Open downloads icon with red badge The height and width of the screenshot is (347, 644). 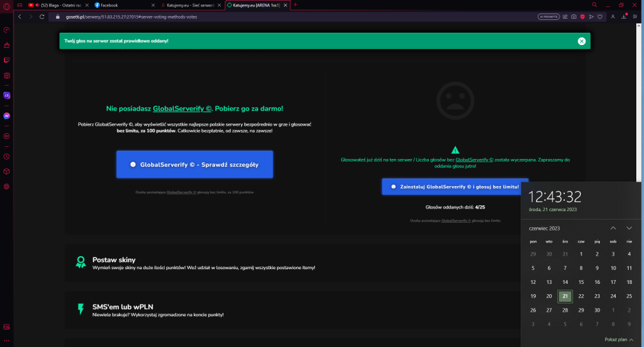(x=624, y=17)
